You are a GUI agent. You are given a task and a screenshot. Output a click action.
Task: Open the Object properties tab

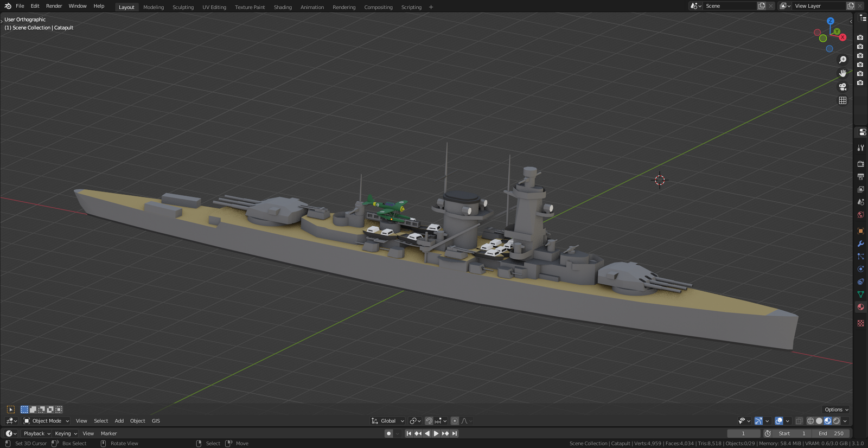[860, 231]
